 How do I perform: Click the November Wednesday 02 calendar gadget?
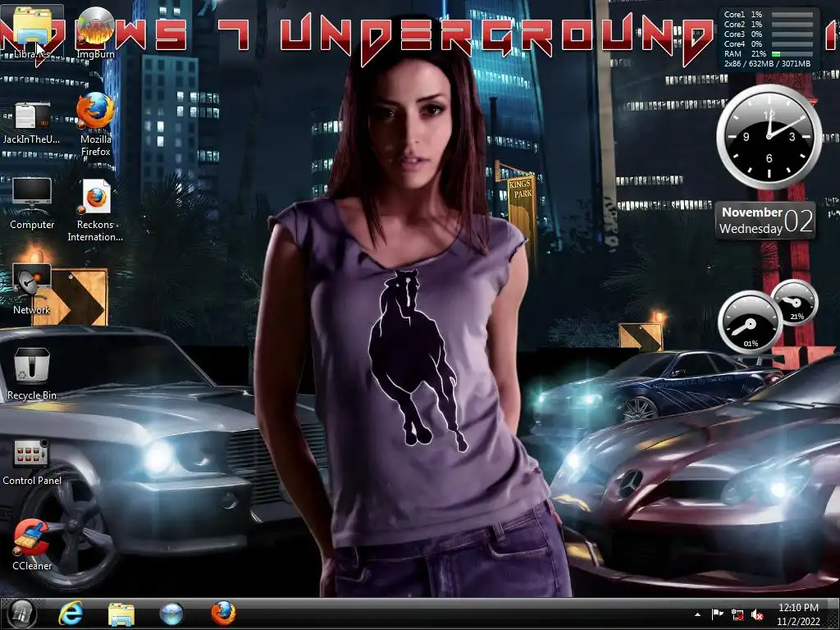pyautogui.click(x=765, y=220)
